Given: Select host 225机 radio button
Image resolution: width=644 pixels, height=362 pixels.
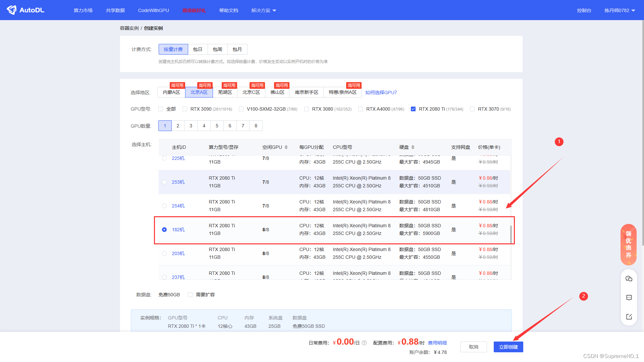Looking at the screenshot, I should (164, 158).
